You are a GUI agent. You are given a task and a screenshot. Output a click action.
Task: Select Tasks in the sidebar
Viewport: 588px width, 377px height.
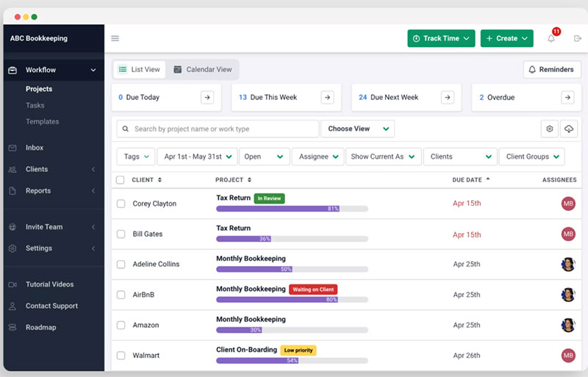[x=35, y=105]
